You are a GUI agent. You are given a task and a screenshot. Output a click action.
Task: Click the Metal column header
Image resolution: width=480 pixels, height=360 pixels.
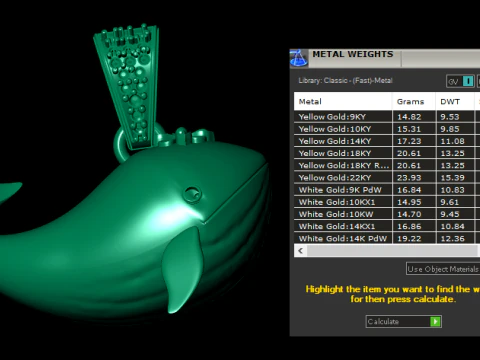coord(343,101)
